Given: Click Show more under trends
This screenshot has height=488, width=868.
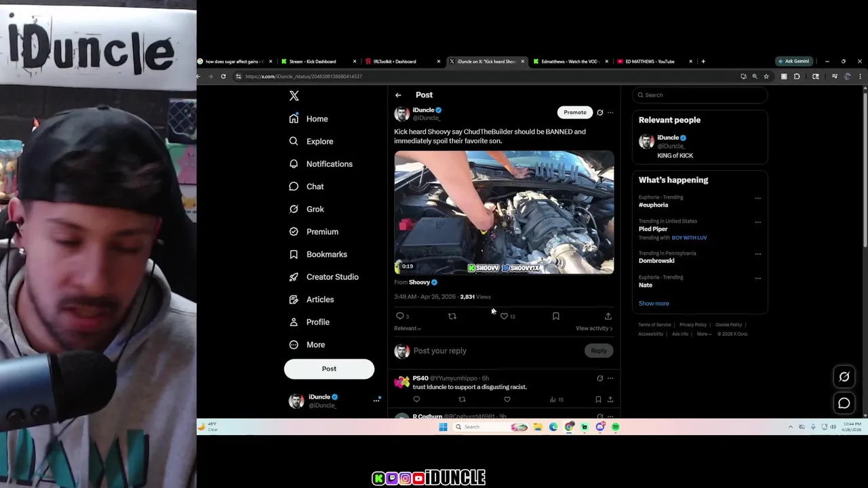Looking at the screenshot, I should coord(654,304).
